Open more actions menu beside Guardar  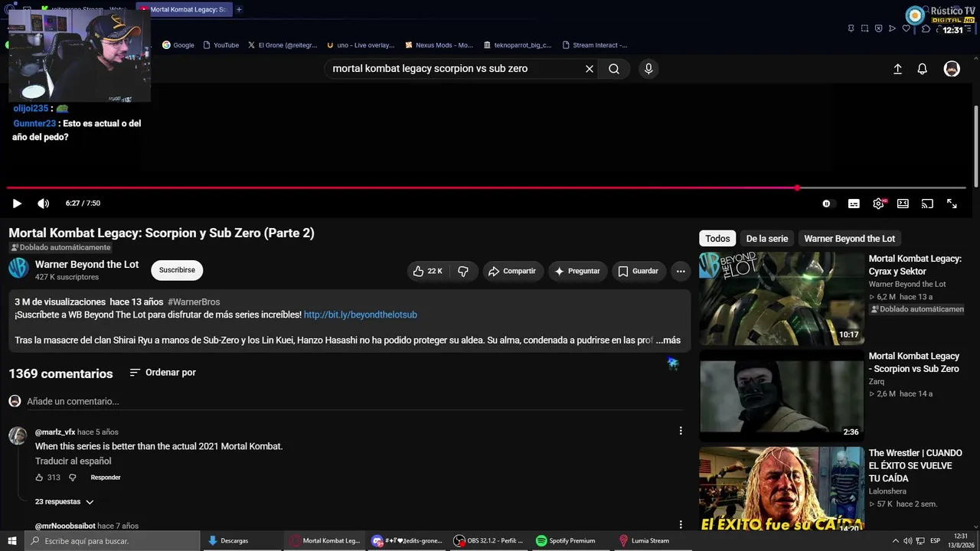(681, 271)
